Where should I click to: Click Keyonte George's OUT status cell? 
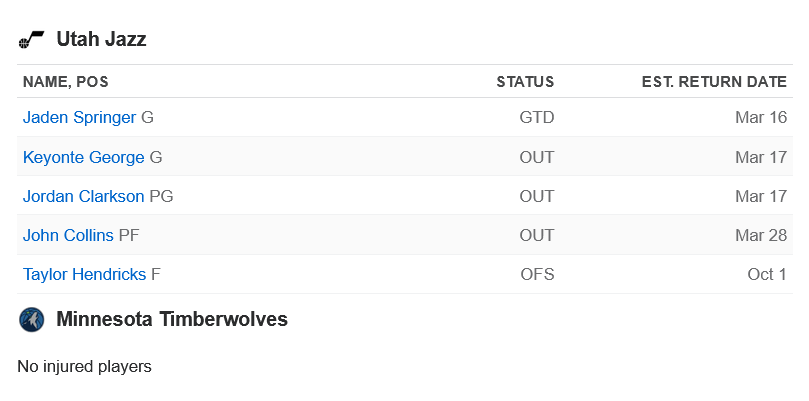point(537,157)
